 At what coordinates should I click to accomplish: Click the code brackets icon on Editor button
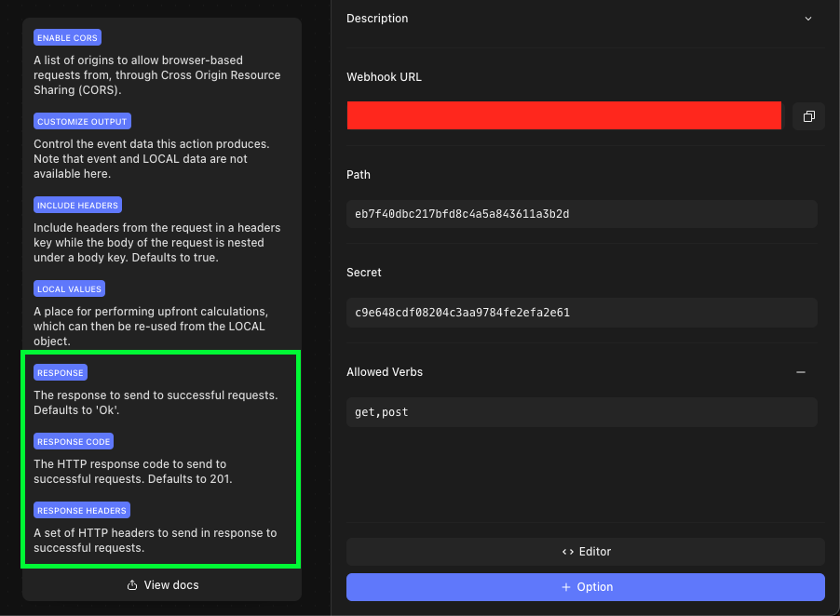coord(568,552)
